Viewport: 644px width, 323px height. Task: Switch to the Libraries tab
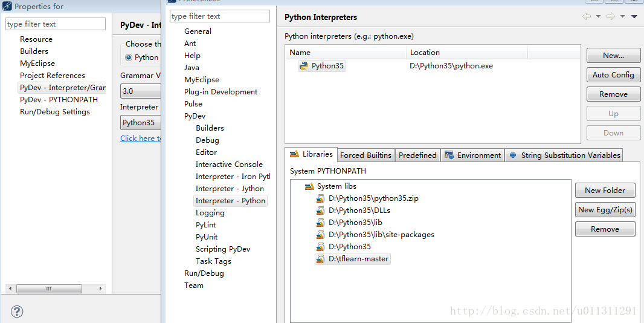click(311, 154)
